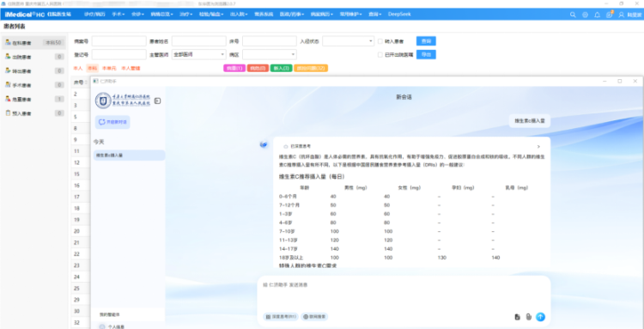Toggle the 已开出院医嘱 checkbox
Viewport: 644px width, 329px height.
(x=380, y=54)
